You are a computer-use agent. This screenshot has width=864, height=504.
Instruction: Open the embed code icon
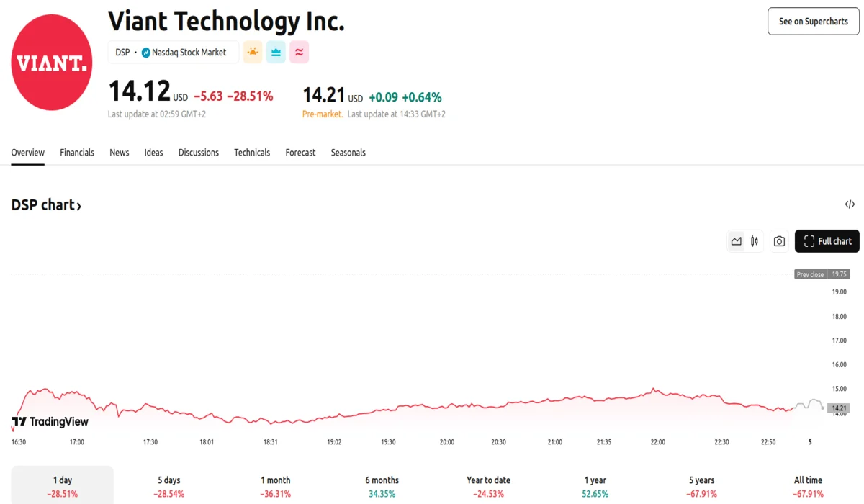(x=850, y=204)
